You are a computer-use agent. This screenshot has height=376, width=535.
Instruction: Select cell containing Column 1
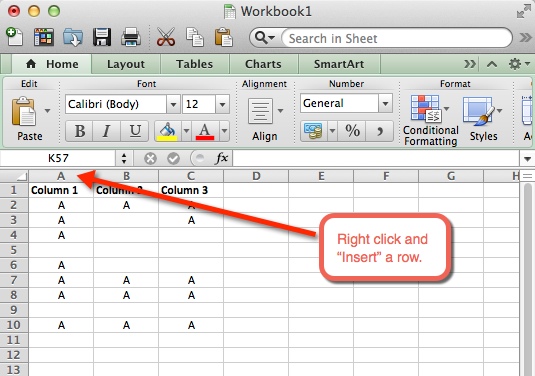point(61,190)
